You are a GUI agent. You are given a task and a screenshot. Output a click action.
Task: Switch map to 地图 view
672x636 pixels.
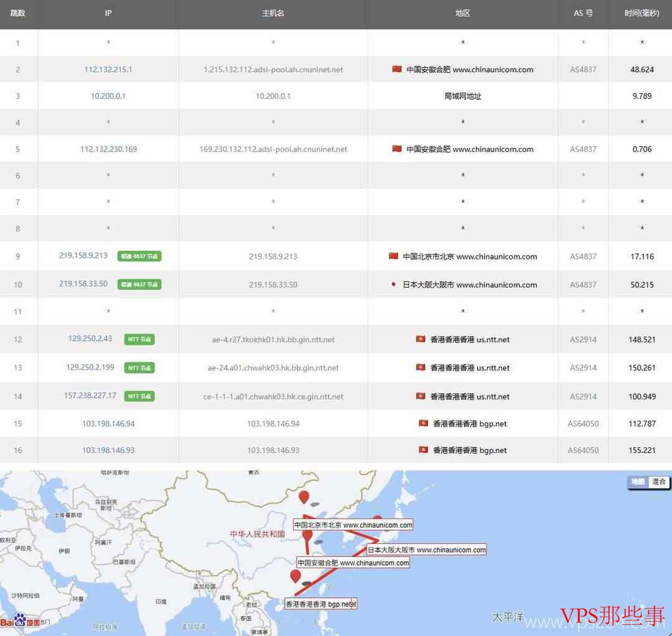[x=638, y=482]
